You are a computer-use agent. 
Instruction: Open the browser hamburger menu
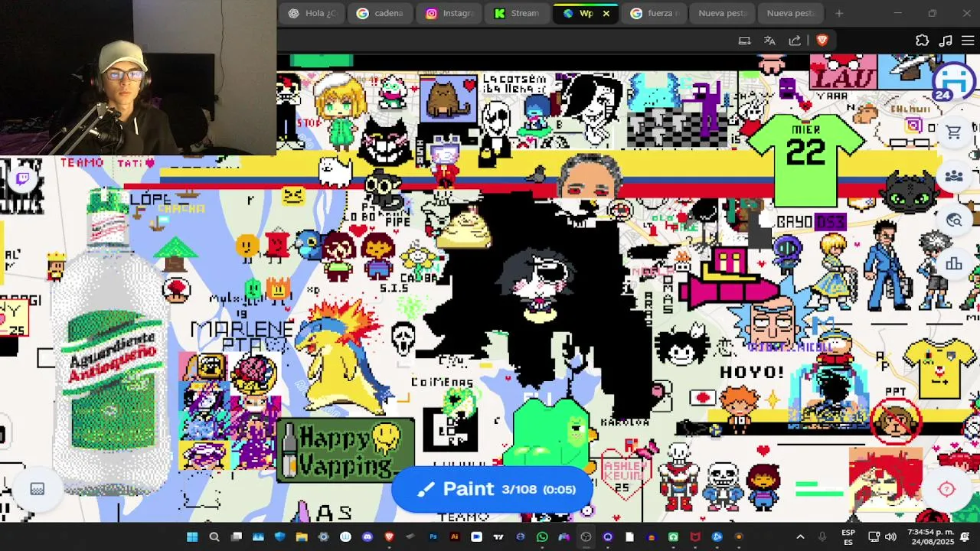pyautogui.click(x=968, y=41)
